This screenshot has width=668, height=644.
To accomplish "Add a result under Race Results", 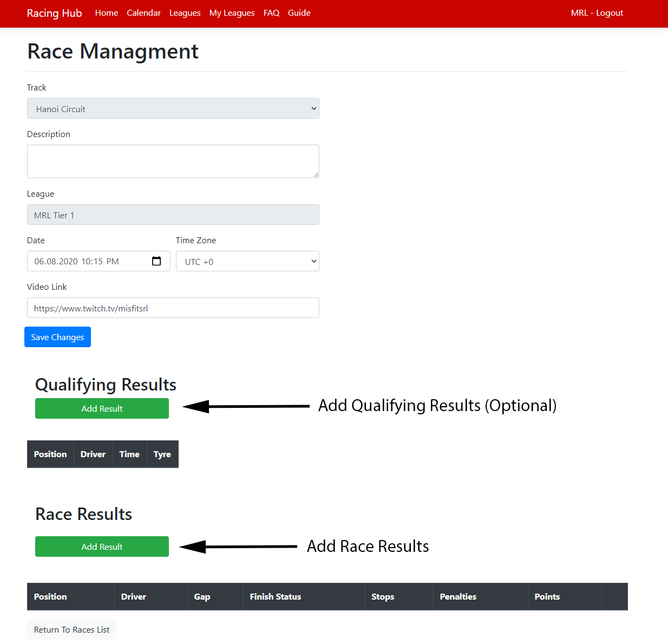I will pyautogui.click(x=102, y=547).
